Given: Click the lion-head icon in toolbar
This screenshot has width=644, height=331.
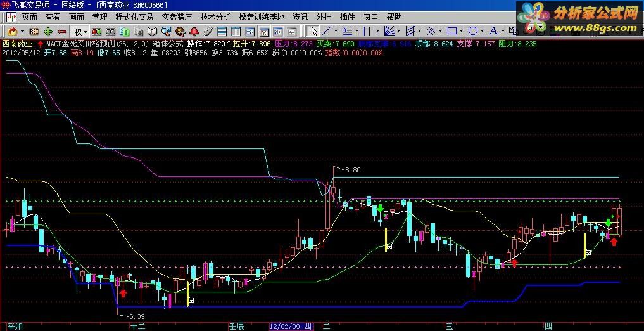Looking at the screenshot, I should (180, 31).
